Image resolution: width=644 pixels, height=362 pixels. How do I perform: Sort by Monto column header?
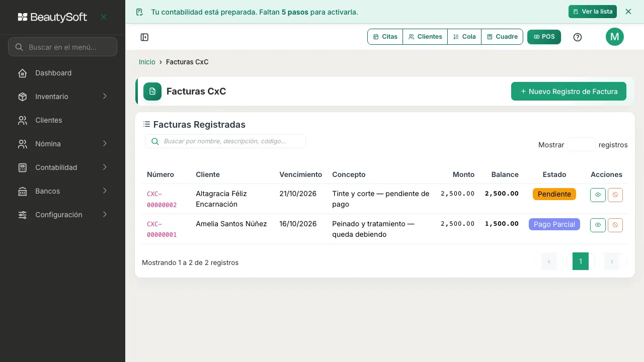coord(463,174)
